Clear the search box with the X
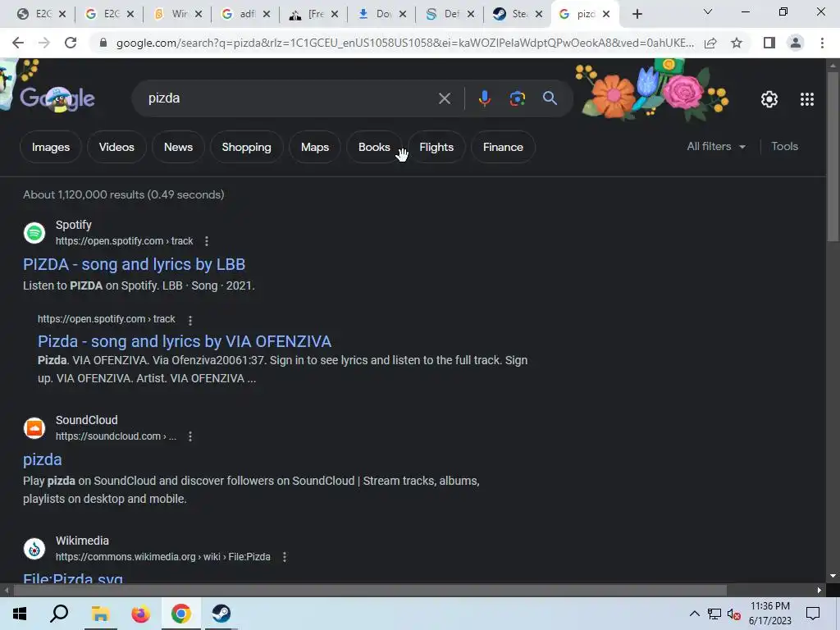 click(x=444, y=98)
